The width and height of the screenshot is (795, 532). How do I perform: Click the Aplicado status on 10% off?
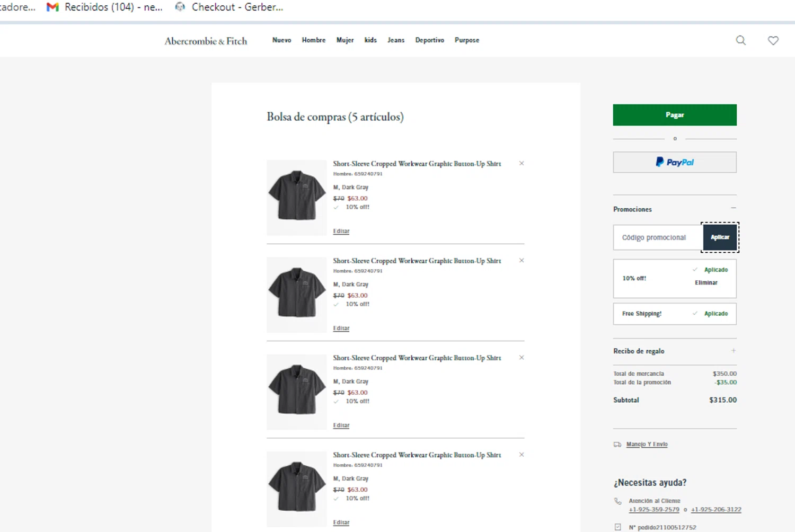(715, 270)
